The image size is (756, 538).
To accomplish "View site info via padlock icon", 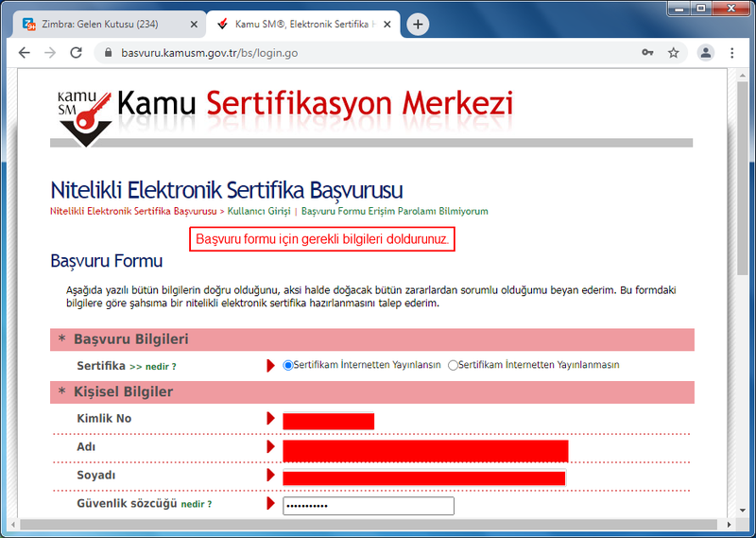I will [107, 53].
